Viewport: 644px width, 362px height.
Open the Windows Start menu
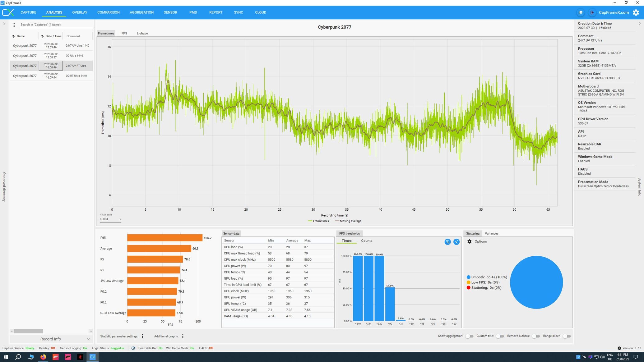click(6, 357)
